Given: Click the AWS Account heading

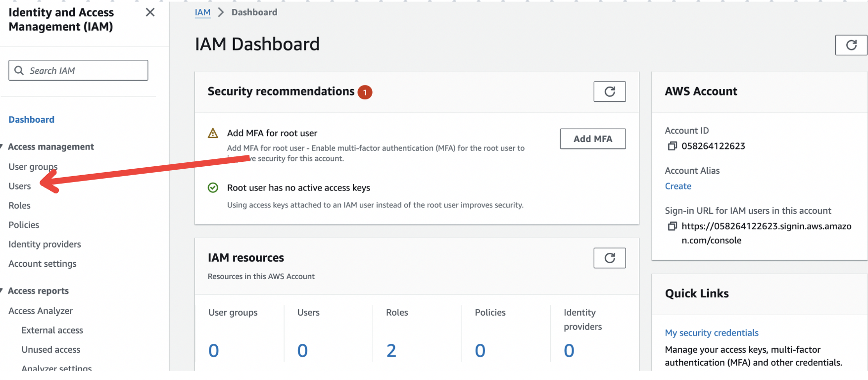Looking at the screenshot, I should (x=701, y=91).
